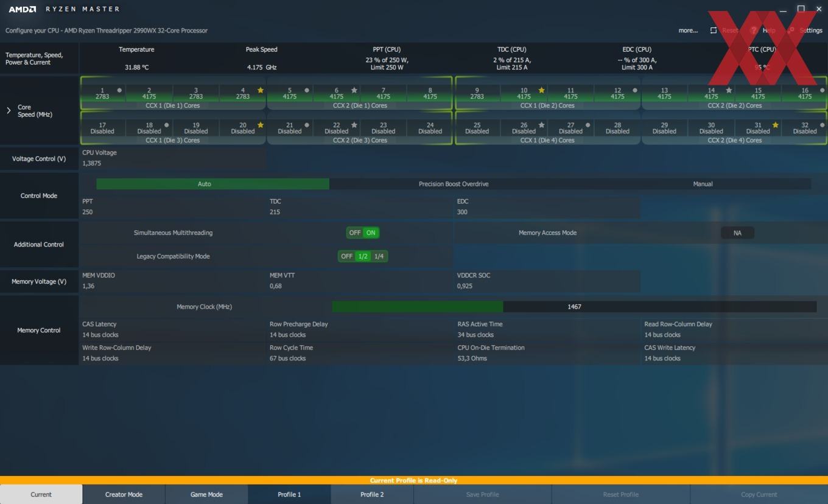This screenshot has width=828, height=504.
Task: Click the gray dot on core 32
Action: click(822, 125)
